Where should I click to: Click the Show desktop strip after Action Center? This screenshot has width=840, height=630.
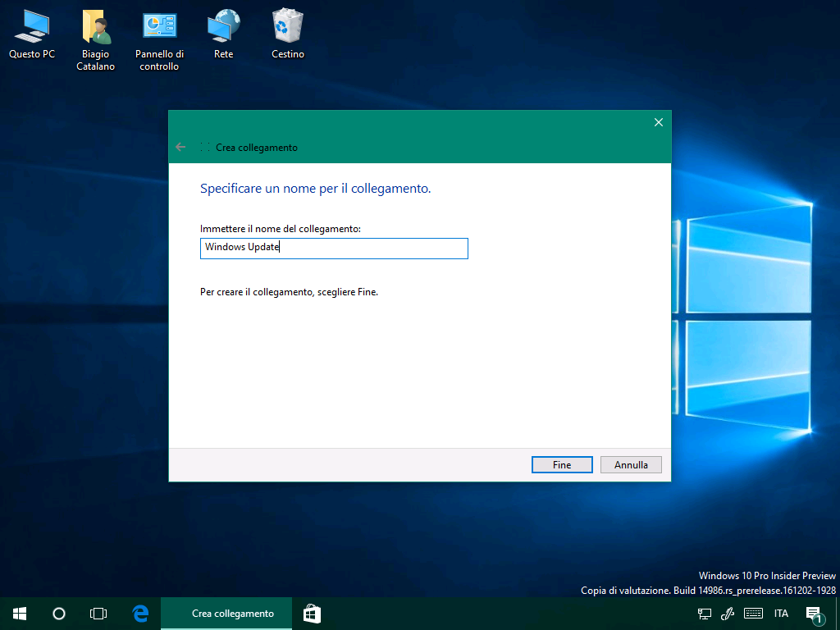coord(838,614)
